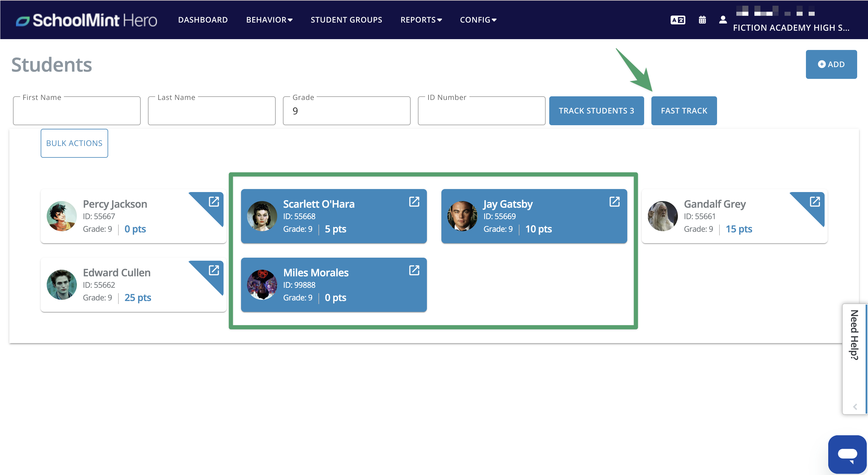Image resolution: width=868 pixels, height=475 pixels.
Task: Click Jay Gatsby's 10 pts value
Action: (x=538, y=229)
